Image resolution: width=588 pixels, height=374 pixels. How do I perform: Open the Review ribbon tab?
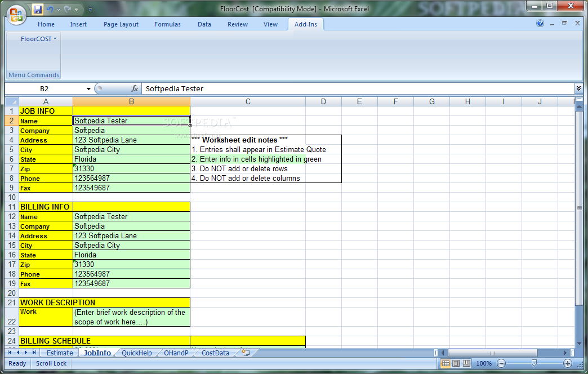pyautogui.click(x=237, y=24)
